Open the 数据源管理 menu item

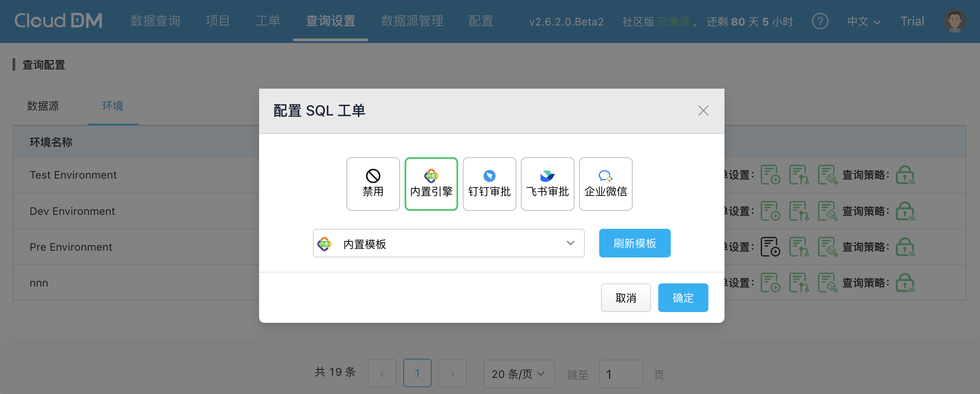412,21
